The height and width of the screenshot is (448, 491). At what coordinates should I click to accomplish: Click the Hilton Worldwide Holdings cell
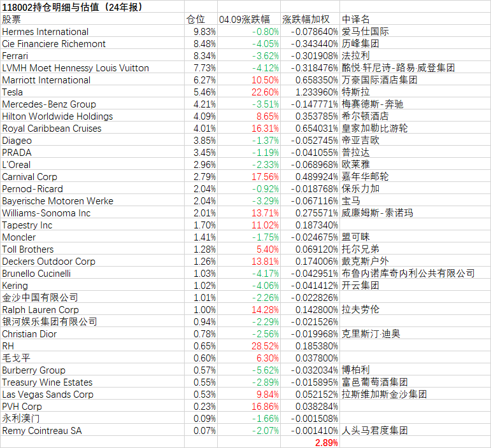click(x=92, y=116)
